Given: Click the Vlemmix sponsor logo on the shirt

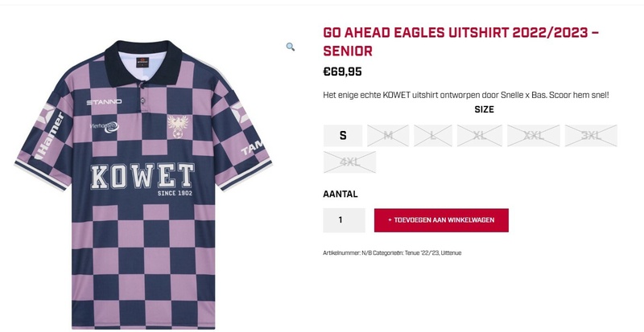Looking at the screenshot, I should (x=105, y=125).
